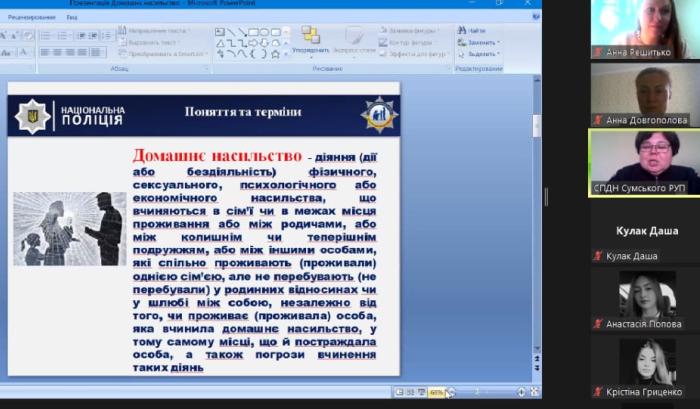Image resolution: width=700 pixels, height=409 pixels.
Task: Open the font color button
Action: pyautogui.click(x=24, y=53)
